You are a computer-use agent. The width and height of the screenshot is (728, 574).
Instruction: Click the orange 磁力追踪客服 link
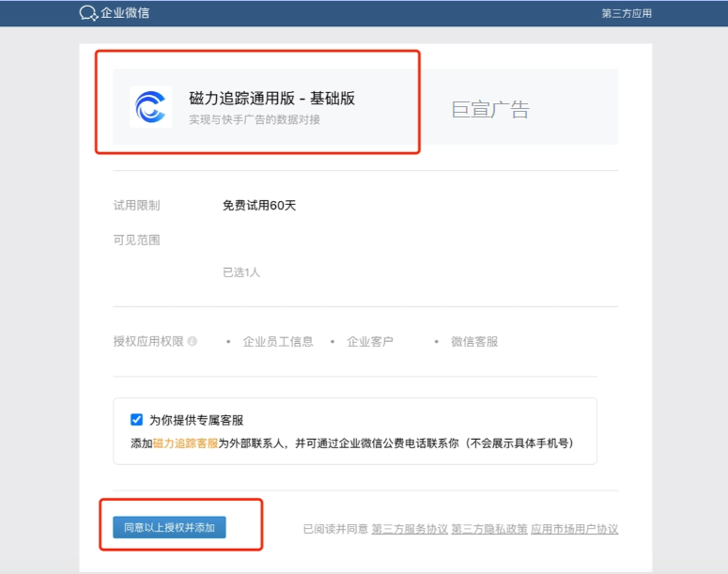point(186,443)
